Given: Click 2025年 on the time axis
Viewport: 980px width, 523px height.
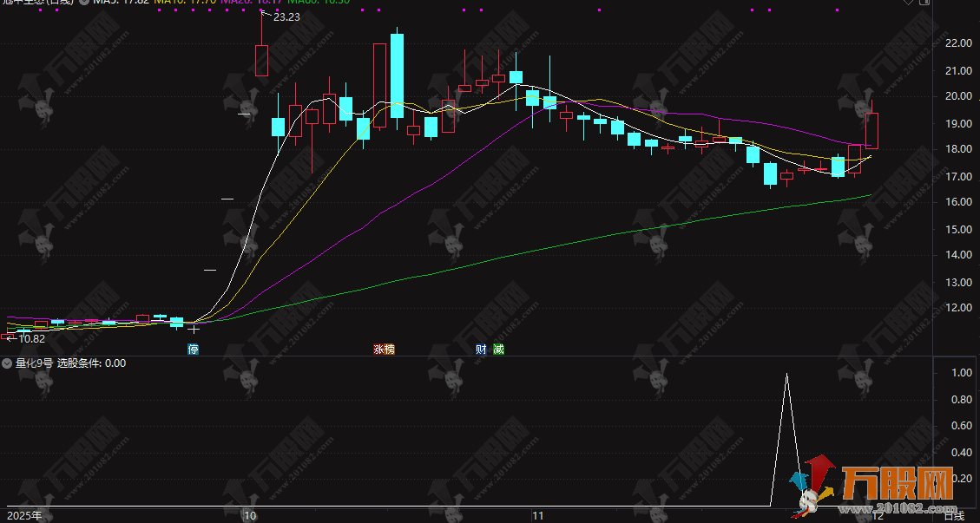Looking at the screenshot, I should click(23, 516).
